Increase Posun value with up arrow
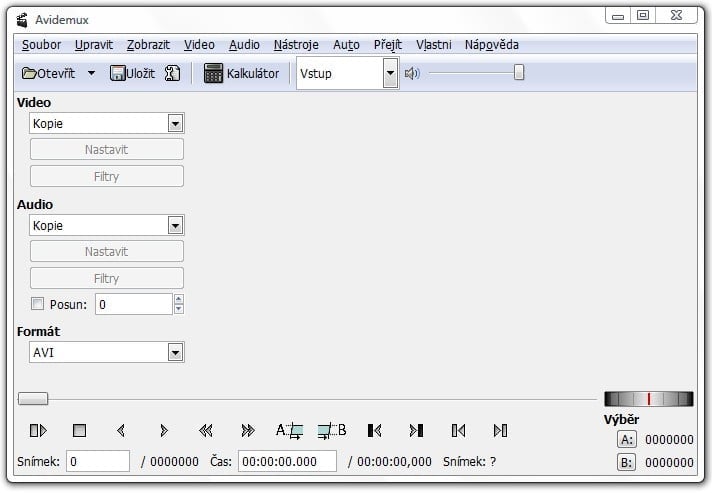Screen dimensions: 712x493 (x=179, y=299)
